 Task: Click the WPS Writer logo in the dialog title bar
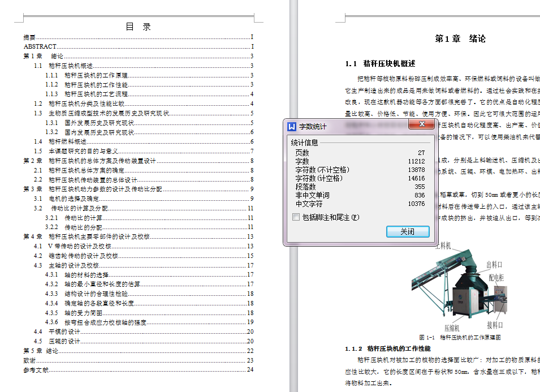pos(292,124)
